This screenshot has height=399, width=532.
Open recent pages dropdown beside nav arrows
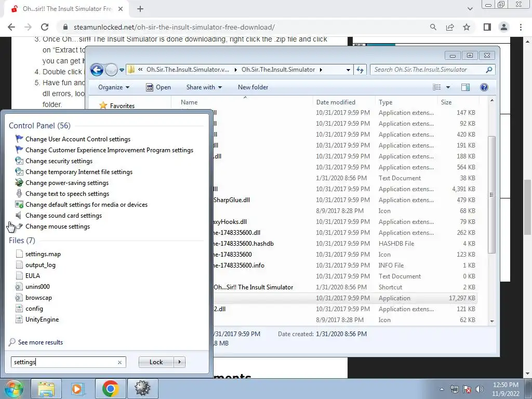(x=122, y=70)
